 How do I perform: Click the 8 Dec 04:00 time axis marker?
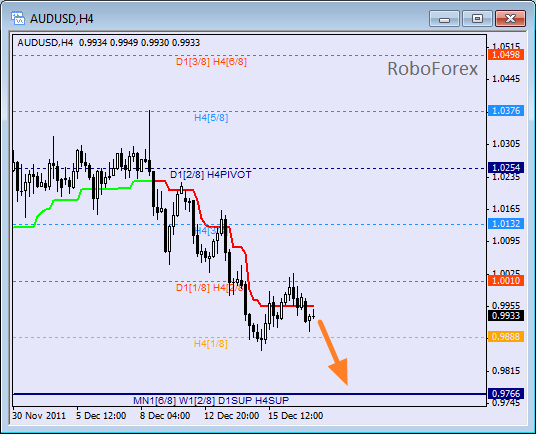coord(165,416)
